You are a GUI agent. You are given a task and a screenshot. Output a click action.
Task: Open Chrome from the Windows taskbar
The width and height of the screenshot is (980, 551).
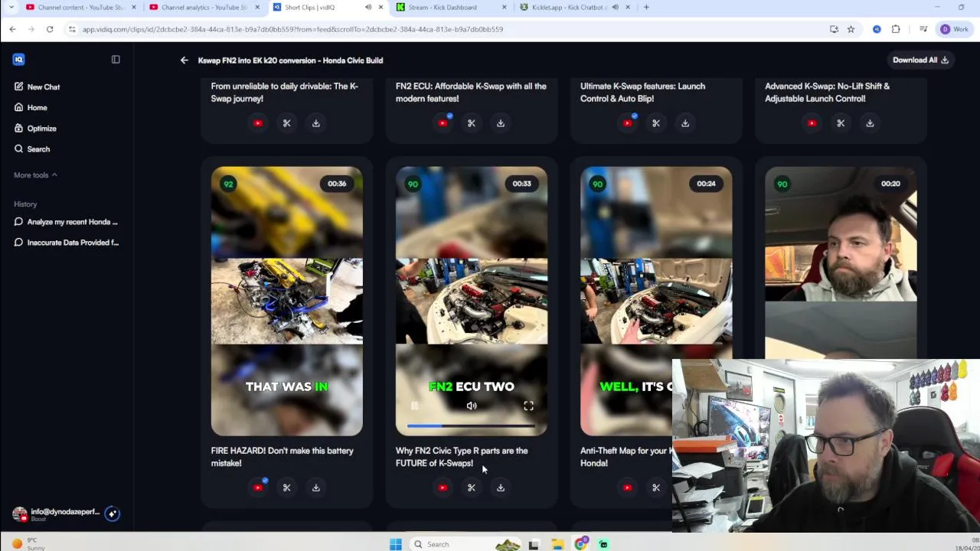pyautogui.click(x=581, y=544)
